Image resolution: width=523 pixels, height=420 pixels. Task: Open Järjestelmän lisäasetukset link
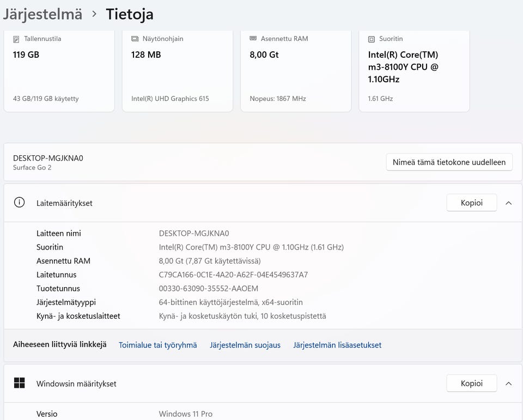click(x=337, y=345)
